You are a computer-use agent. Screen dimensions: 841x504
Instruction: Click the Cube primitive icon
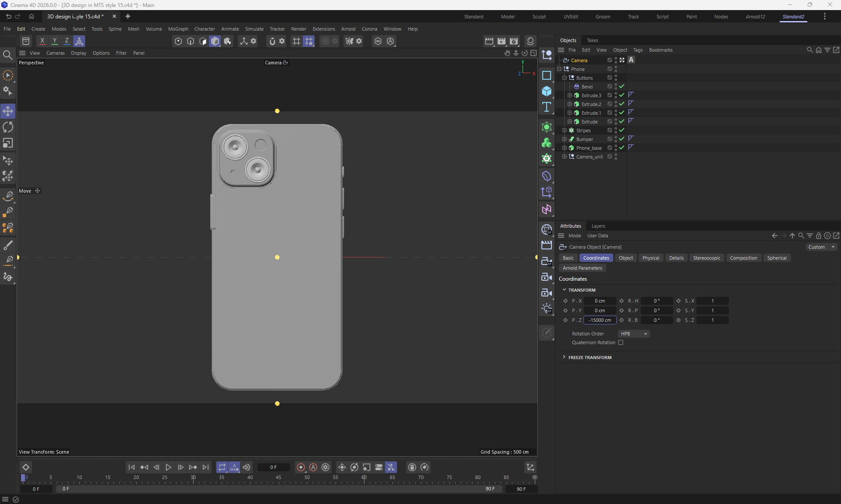[x=546, y=91]
